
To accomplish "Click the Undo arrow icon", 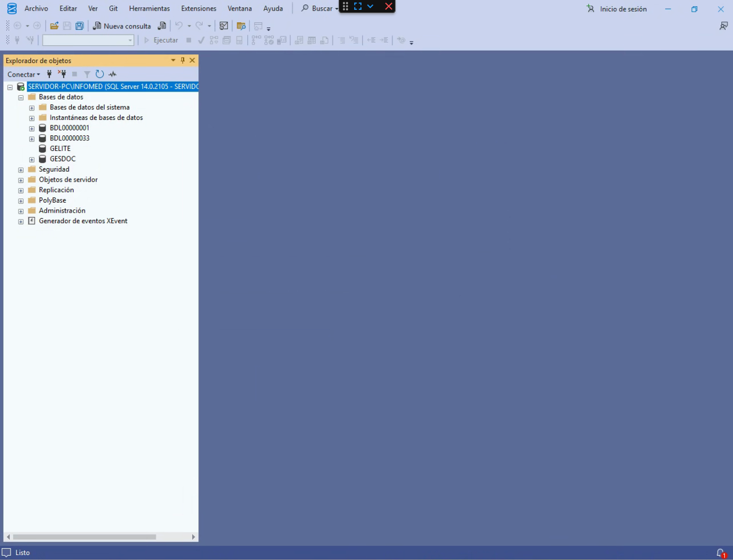I will [179, 26].
